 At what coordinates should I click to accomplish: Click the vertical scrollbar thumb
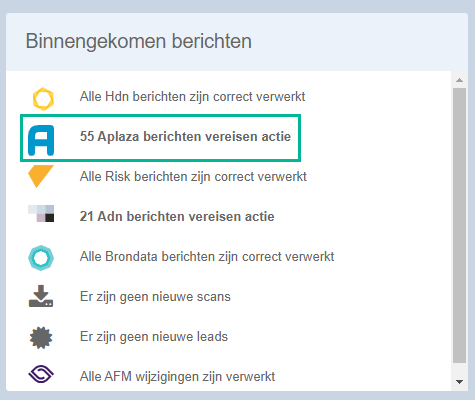tap(460, 225)
